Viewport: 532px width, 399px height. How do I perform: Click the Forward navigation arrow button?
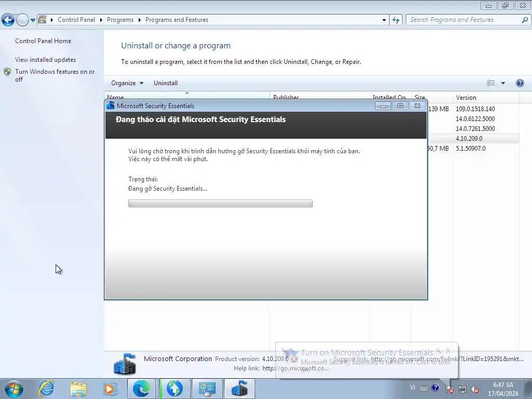click(x=22, y=20)
